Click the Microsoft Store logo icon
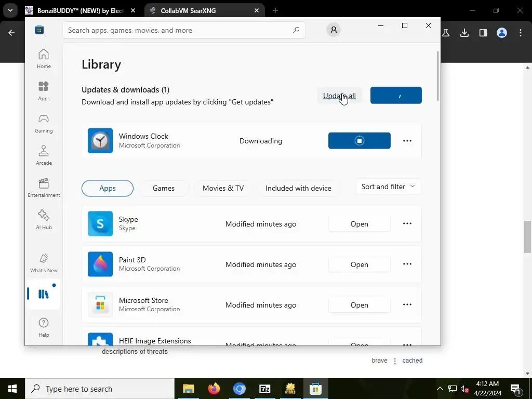The height and width of the screenshot is (399, 532). [39, 30]
